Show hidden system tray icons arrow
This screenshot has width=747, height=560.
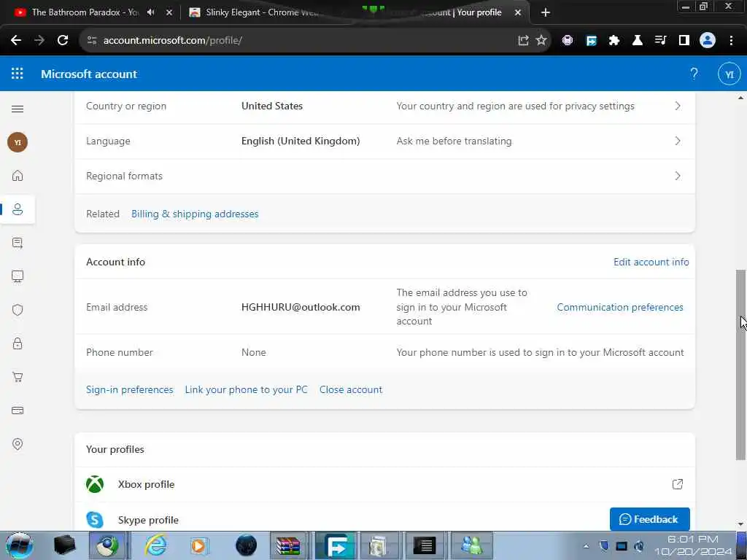click(x=586, y=546)
